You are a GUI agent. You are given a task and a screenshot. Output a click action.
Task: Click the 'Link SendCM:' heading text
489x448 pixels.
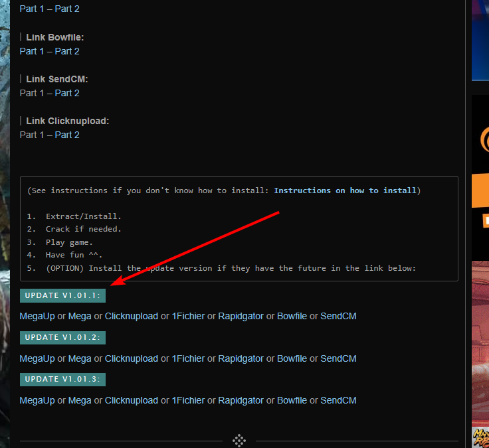[x=57, y=79]
